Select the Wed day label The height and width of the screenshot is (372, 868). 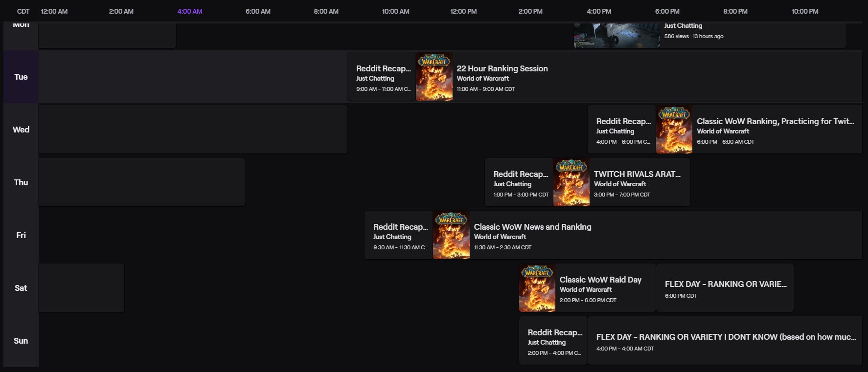pyautogui.click(x=21, y=130)
